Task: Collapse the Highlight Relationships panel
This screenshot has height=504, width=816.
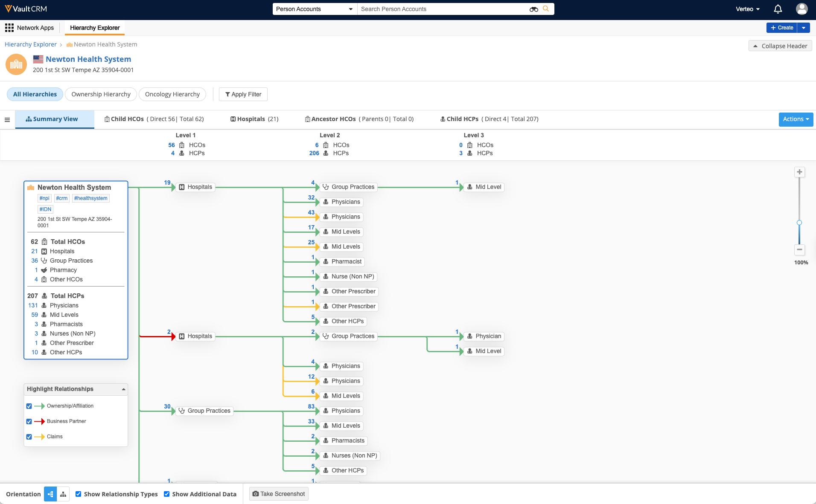Action: 123,389
